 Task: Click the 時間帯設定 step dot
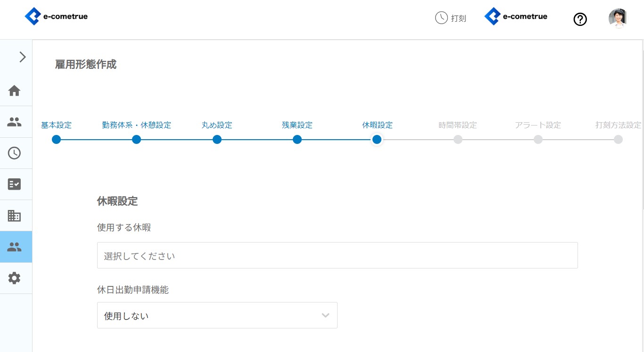coord(458,140)
